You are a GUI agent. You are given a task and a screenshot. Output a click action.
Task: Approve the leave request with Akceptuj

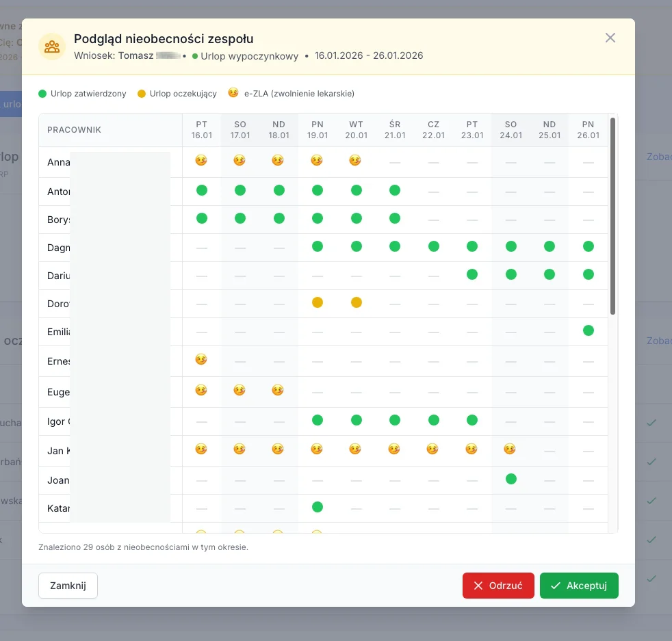pos(579,586)
